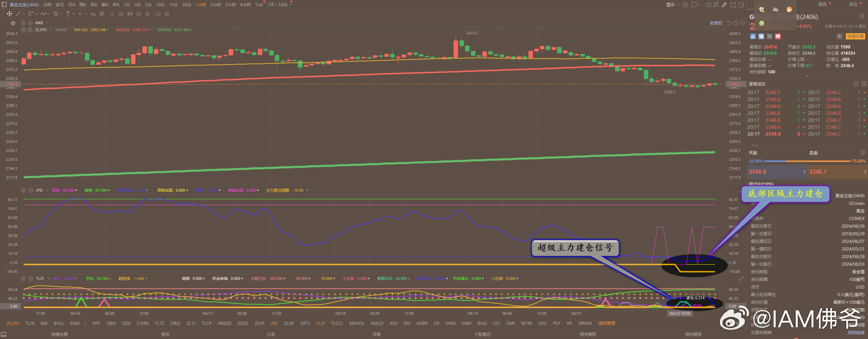This screenshot has width=868, height=339.
Task: Activate the magnet snap drawing tool
Action: [x=121, y=14]
